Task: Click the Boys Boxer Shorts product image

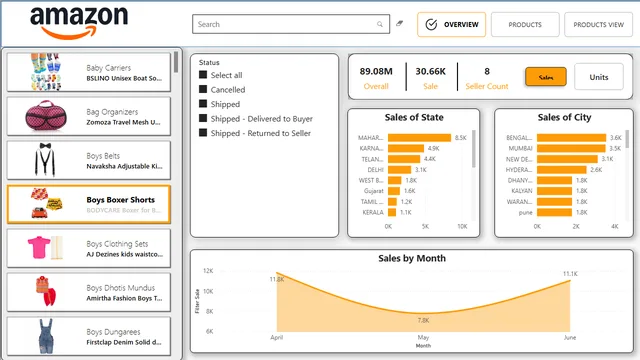Action: pyautogui.click(x=46, y=203)
